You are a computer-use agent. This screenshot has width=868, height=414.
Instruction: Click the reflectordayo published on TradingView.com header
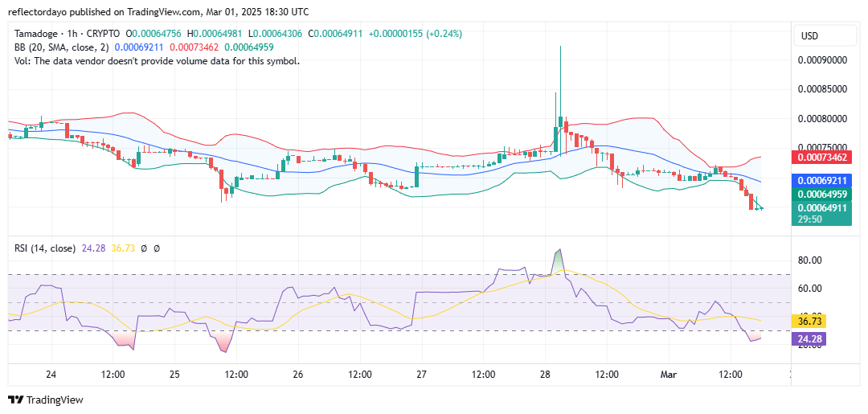[x=158, y=11]
